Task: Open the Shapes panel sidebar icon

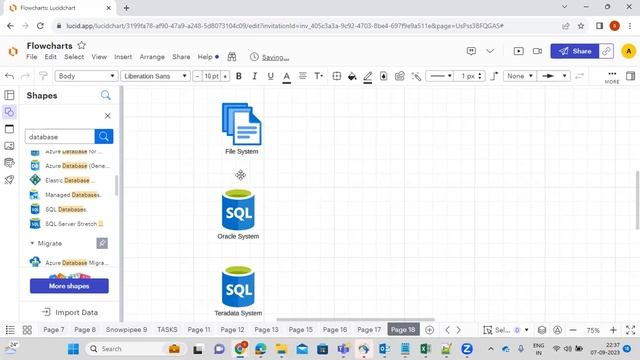Action: pos(9,112)
